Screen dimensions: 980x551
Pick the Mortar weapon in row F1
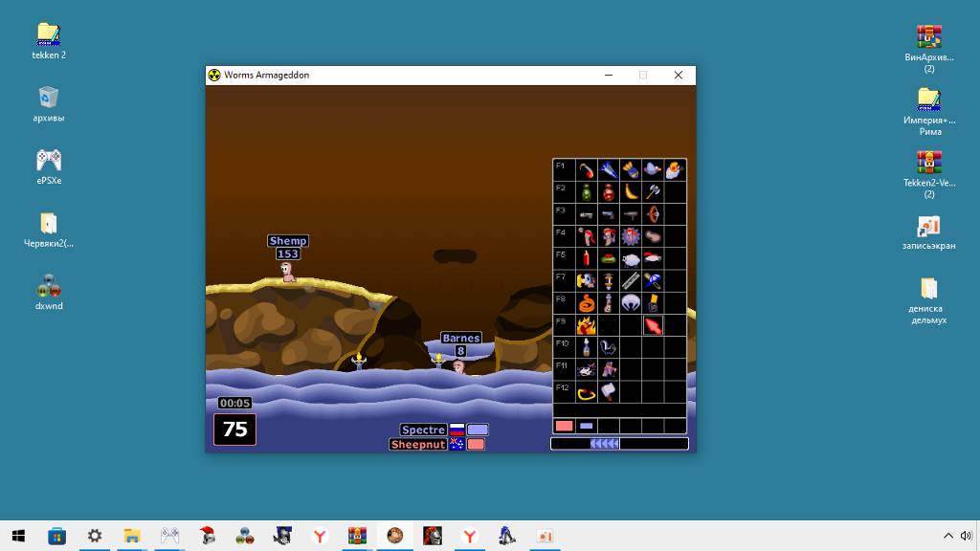(631, 170)
